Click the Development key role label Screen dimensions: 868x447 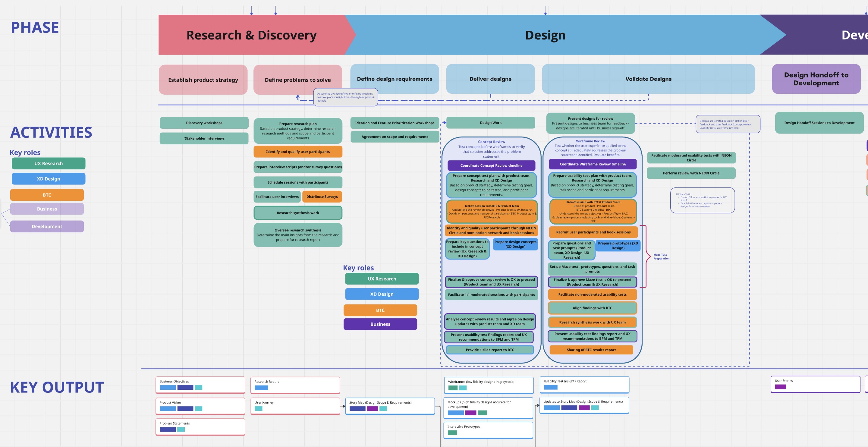[47, 227]
